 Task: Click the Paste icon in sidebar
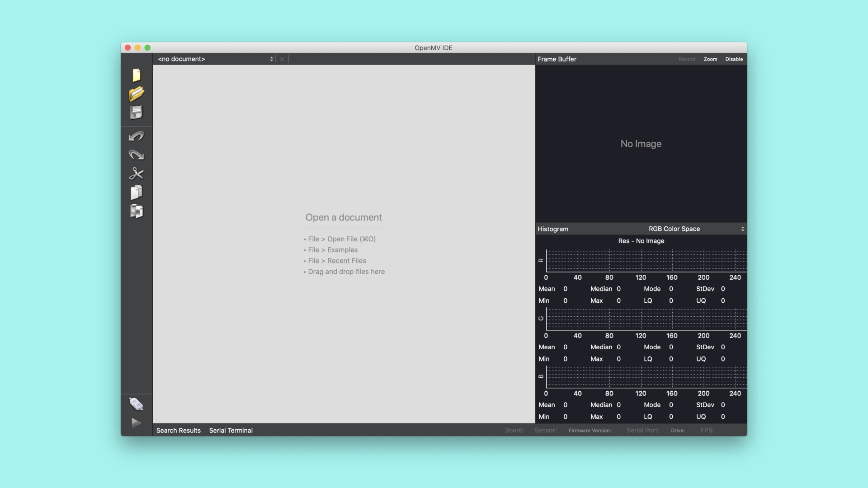pos(136,211)
